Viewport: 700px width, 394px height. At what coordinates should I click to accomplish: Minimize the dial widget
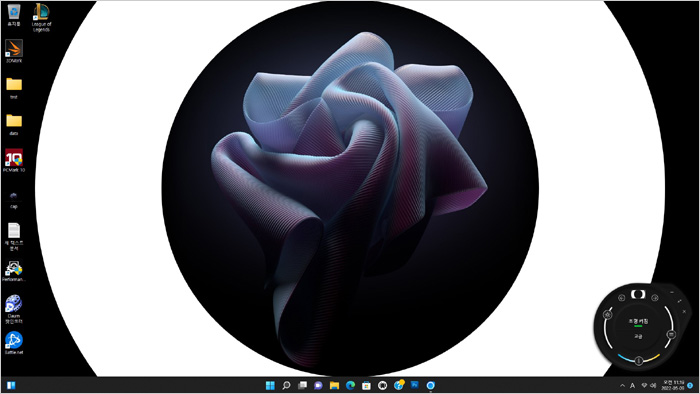(672, 292)
